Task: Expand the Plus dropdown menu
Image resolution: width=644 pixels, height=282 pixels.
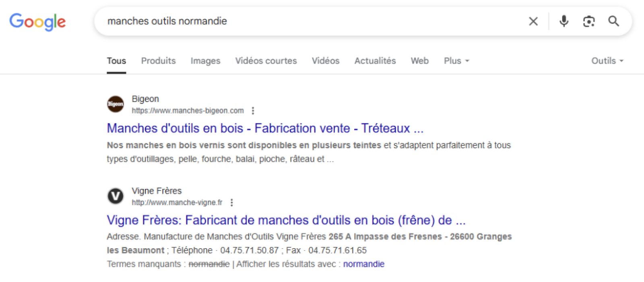Action: click(456, 61)
